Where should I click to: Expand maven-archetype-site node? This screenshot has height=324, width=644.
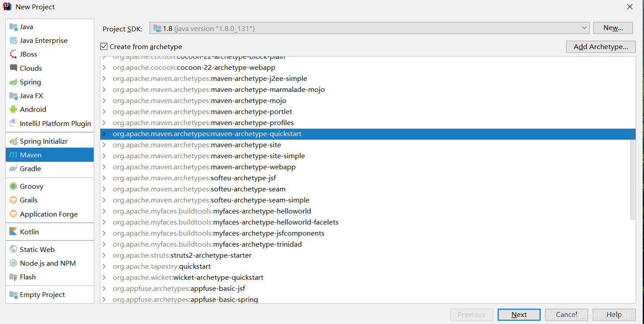[104, 145]
